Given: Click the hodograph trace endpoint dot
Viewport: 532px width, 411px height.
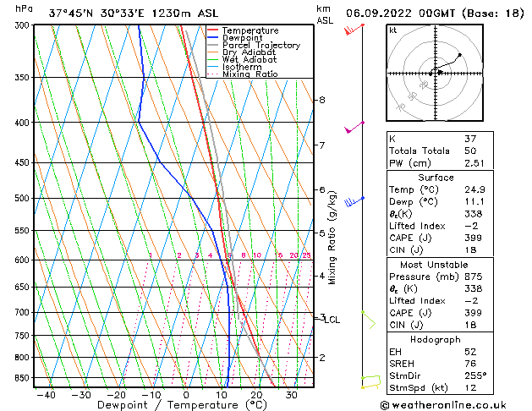Looking at the screenshot, I should [x=460, y=56].
